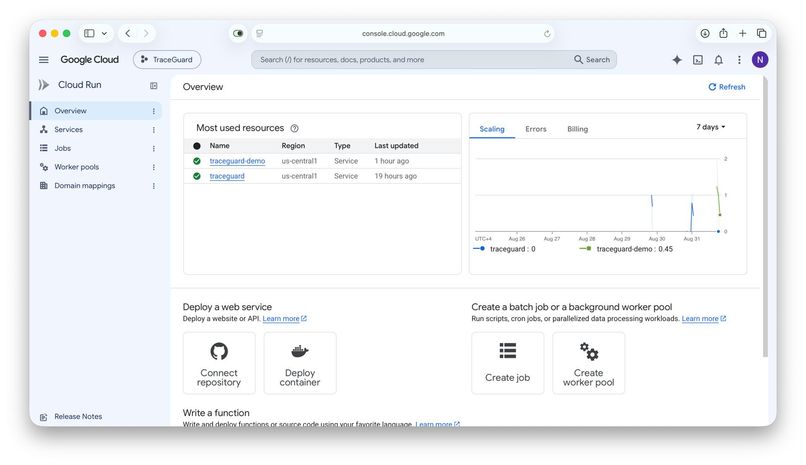Image resolution: width=806 pixels, height=465 pixels.
Task: Open Services item more options menu
Action: click(x=153, y=130)
